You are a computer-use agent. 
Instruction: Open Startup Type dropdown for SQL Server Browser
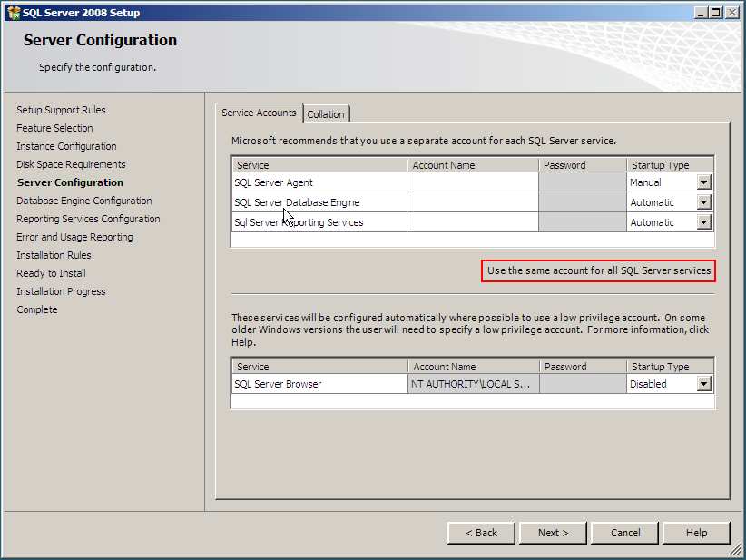pos(703,384)
